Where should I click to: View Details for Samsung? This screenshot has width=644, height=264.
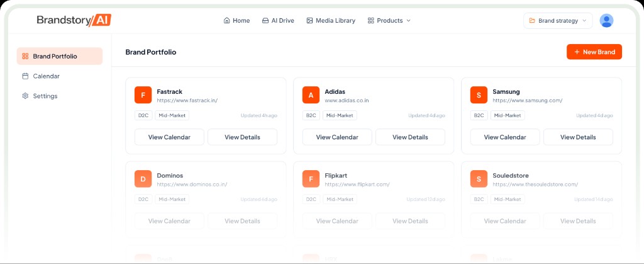[x=579, y=137]
